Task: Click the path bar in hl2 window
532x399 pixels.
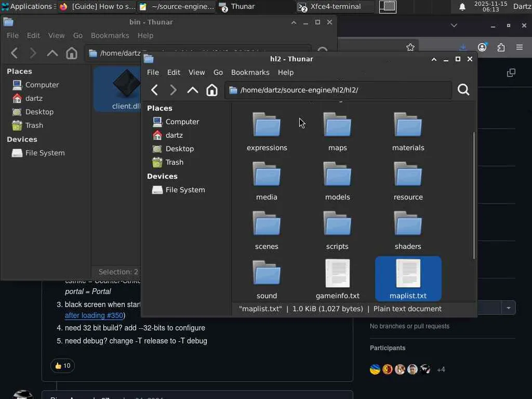Action: pos(338,90)
